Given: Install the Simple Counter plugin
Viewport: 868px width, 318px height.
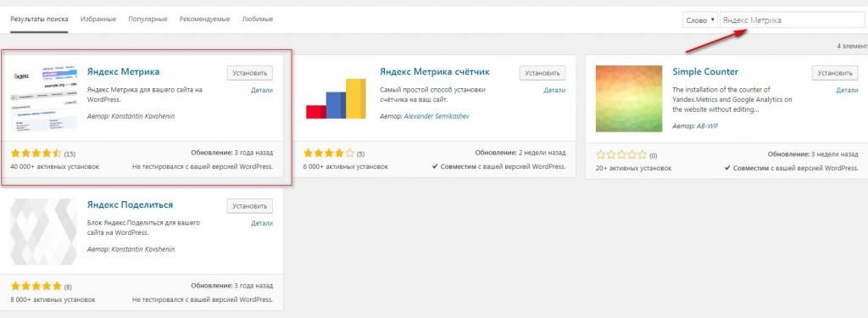Looking at the screenshot, I should (x=835, y=73).
